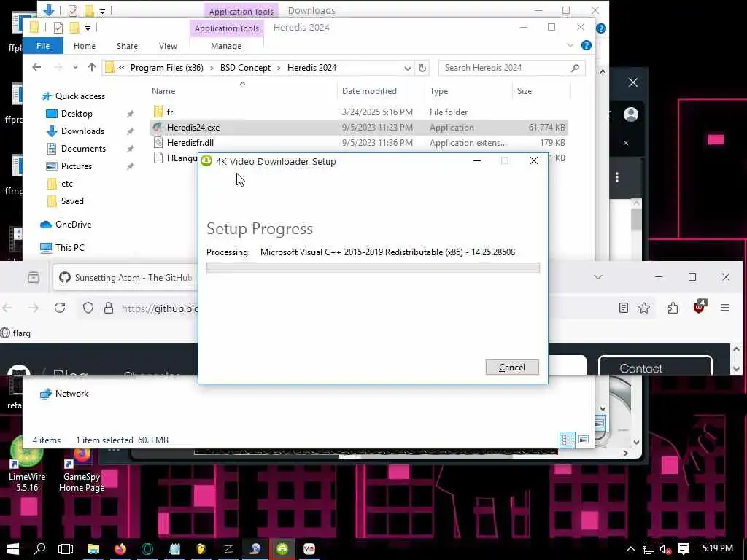The image size is (747, 560).
Task: Sort files by Name column
Action: tap(163, 91)
